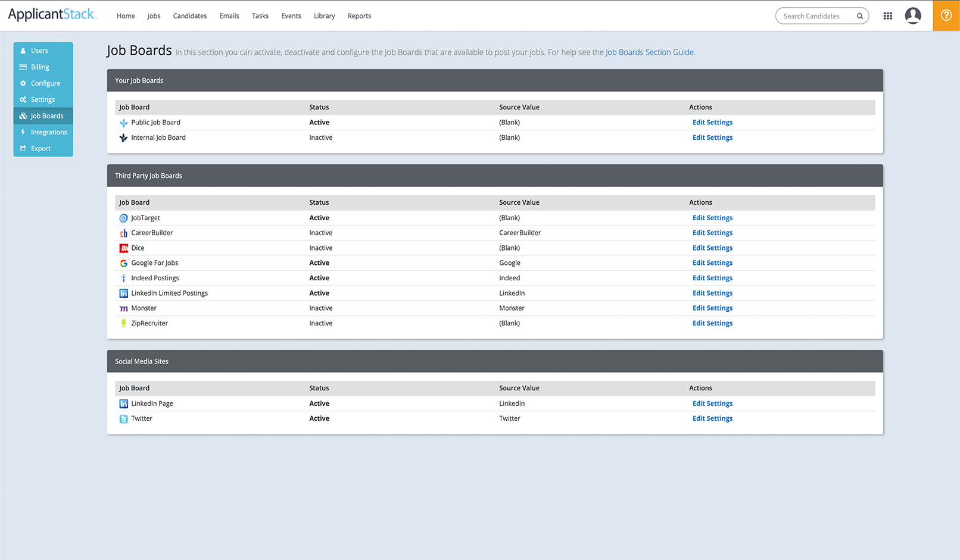
Task: Edit Settings for CareerBuilder
Action: (712, 233)
